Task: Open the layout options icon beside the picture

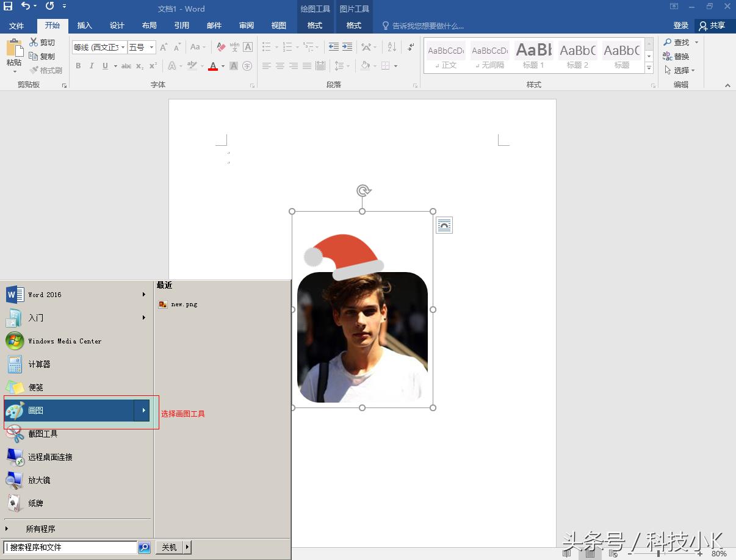Action: tap(444, 226)
